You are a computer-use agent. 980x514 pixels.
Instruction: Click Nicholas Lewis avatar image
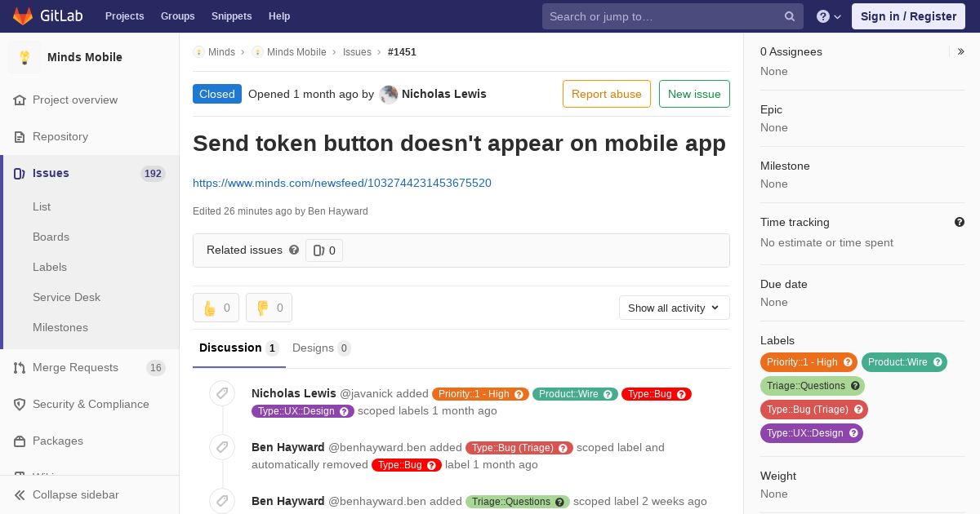(389, 94)
